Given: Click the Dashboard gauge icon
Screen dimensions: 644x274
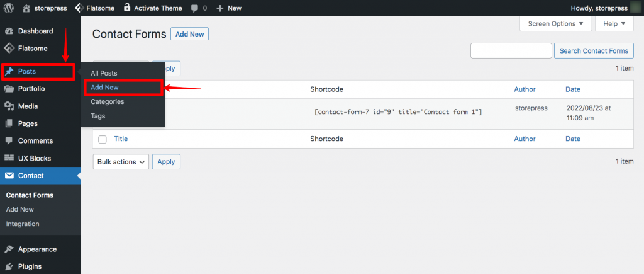Looking at the screenshot, I should point(9,31).
